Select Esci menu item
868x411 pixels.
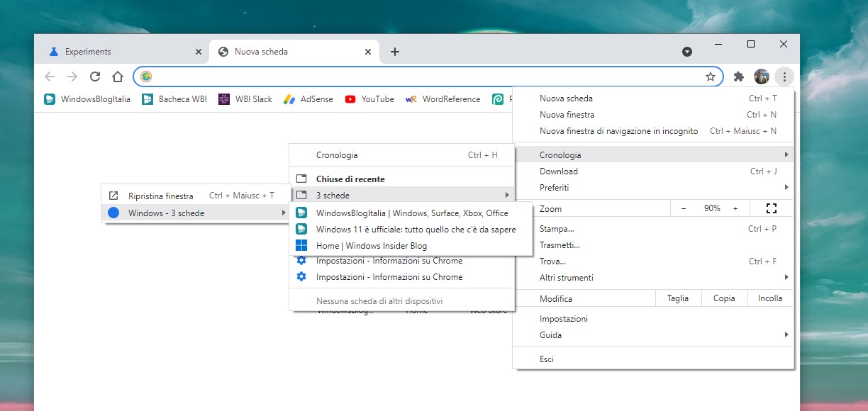tap(653, 359)
